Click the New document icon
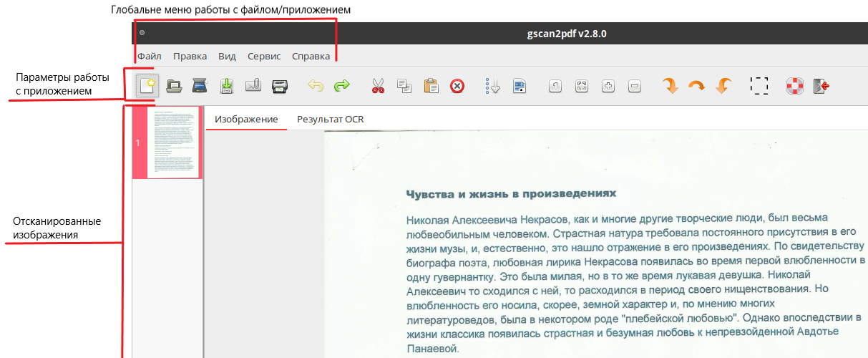 147,87
